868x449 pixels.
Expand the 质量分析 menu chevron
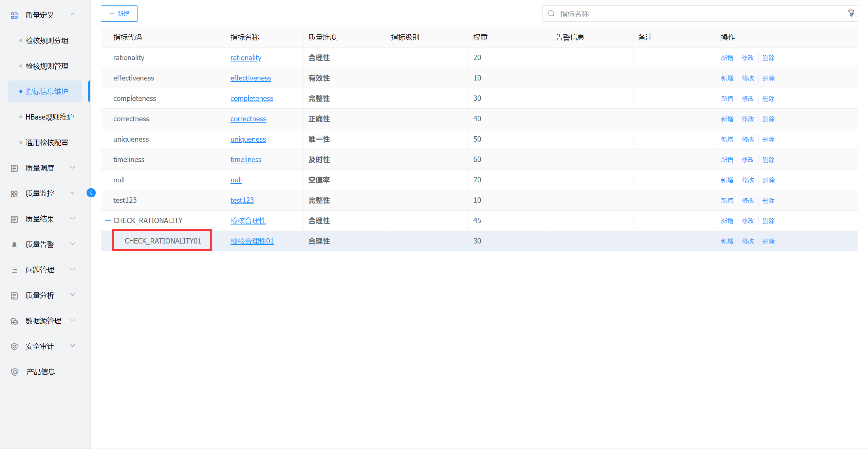[72, 295]
